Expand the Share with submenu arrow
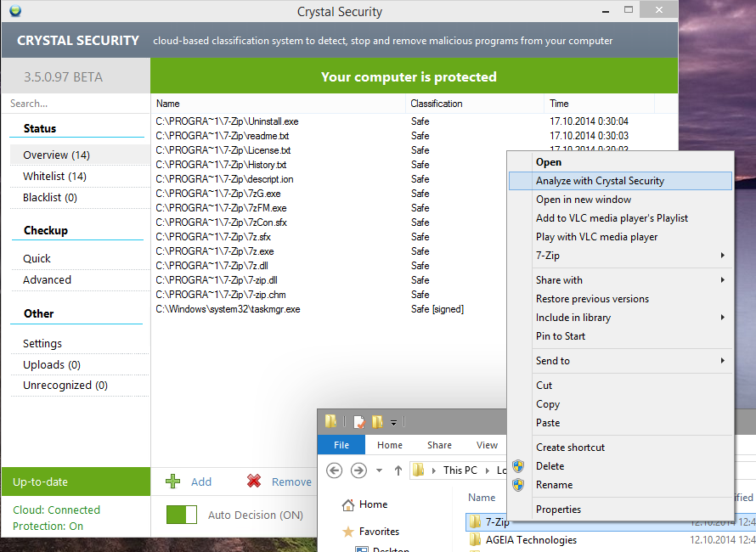This screenshot has height=552, width=756. point(722,279)
